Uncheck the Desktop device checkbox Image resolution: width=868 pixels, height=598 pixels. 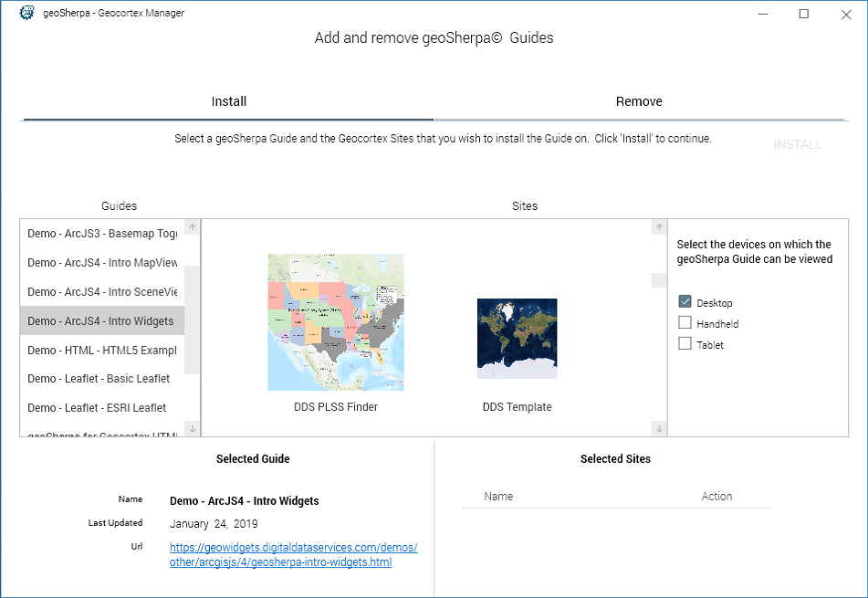(x=685, y=302)
